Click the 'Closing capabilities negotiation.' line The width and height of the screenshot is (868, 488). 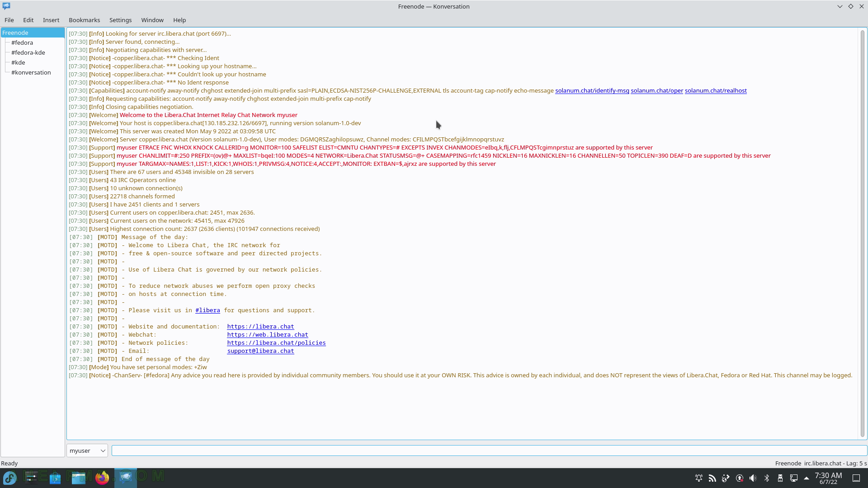pyautogui.click(x=131, y=107)
